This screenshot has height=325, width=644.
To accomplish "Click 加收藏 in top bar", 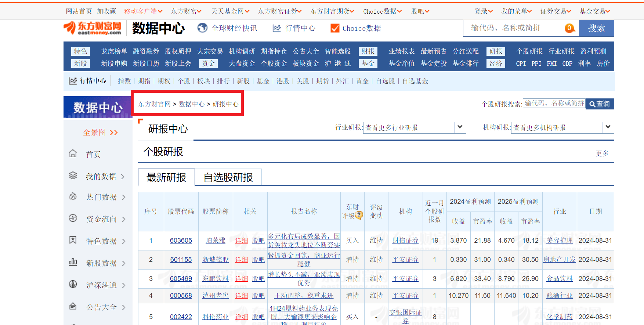I will tap(106, 11).
